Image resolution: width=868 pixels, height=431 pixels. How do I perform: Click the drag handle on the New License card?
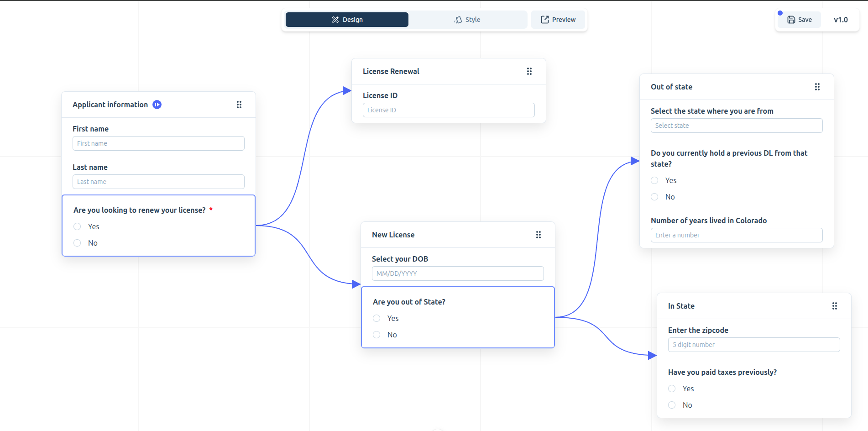click(539, 235)
